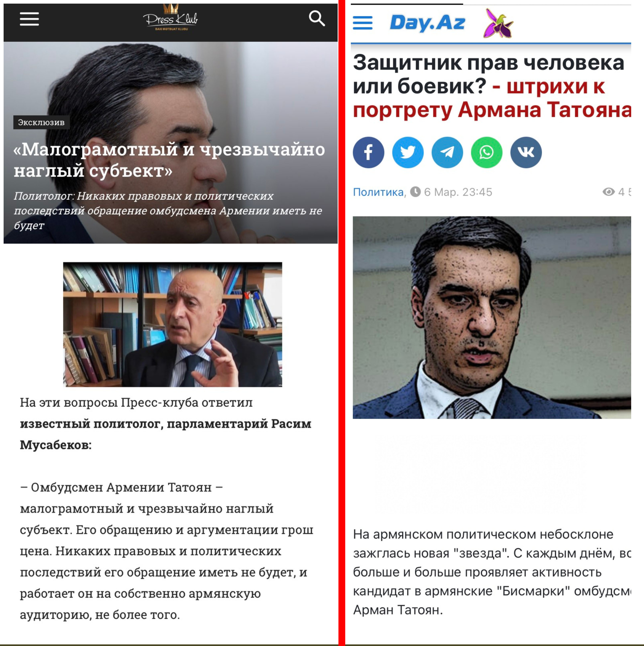Share article via Telegram
Image resolution: width=644 pixels, height=646 pixels.
click(x=447, y=152)
